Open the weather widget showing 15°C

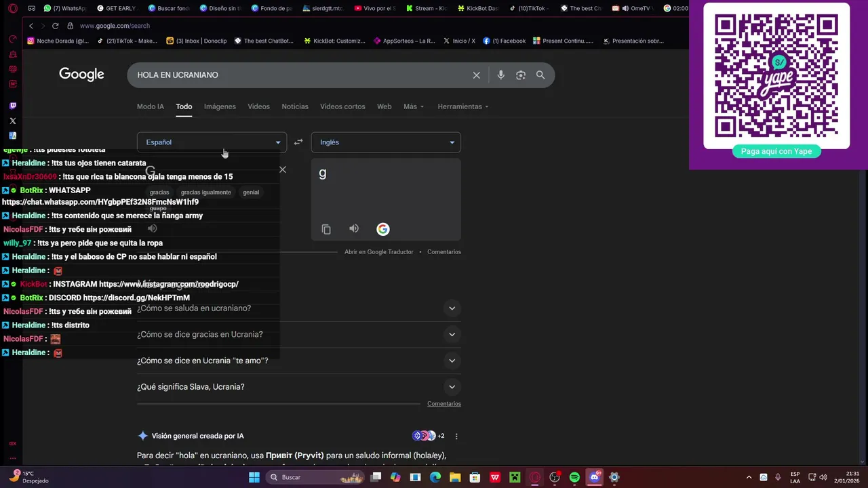pos(30,477)
